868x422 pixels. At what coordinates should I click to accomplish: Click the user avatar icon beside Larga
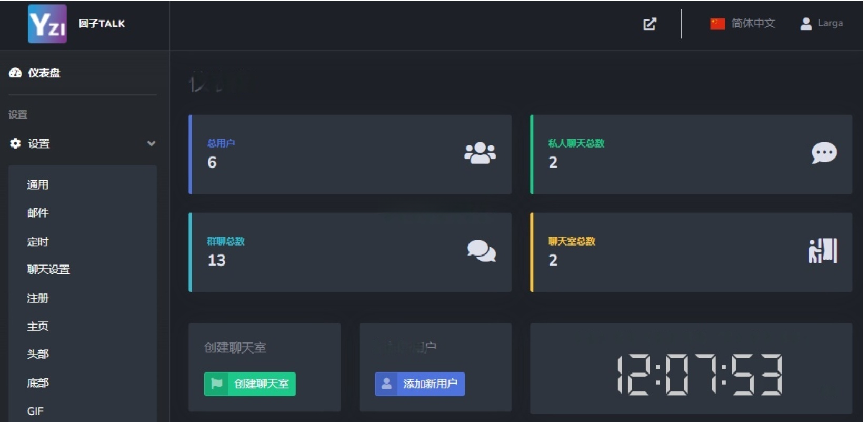pyautogui.click(x=806, y=24)
